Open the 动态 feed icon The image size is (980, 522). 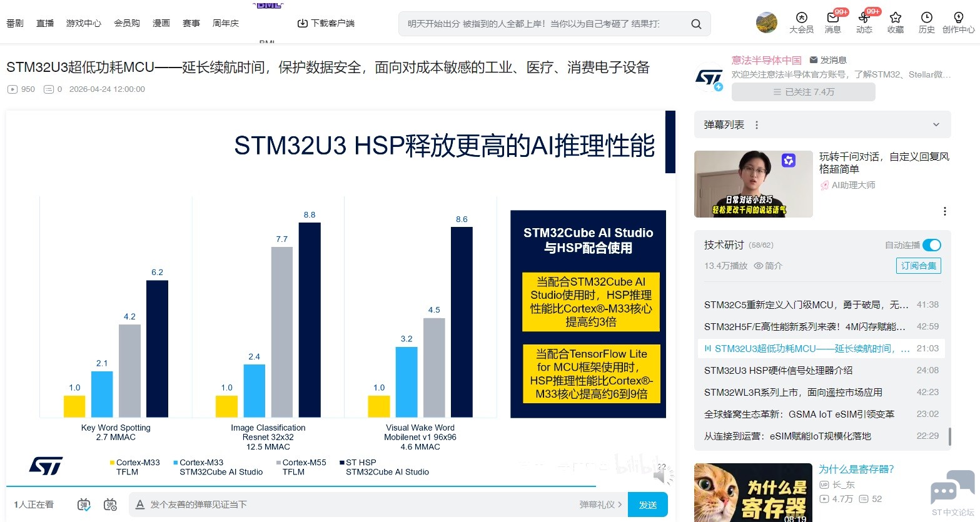[x=864, y=22]
